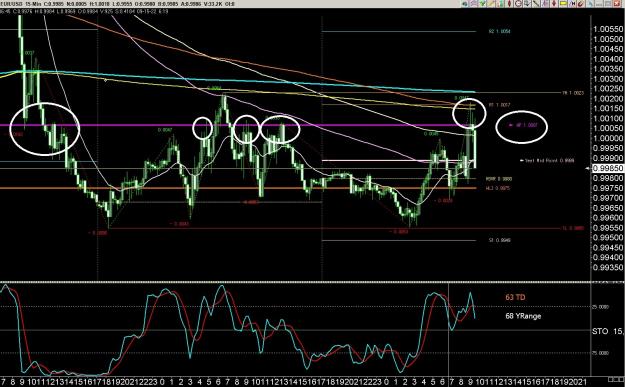This screenshot has height=387, width=625.
Task: Click the R1 1.0017 resistance label
Action: point(499,105)
